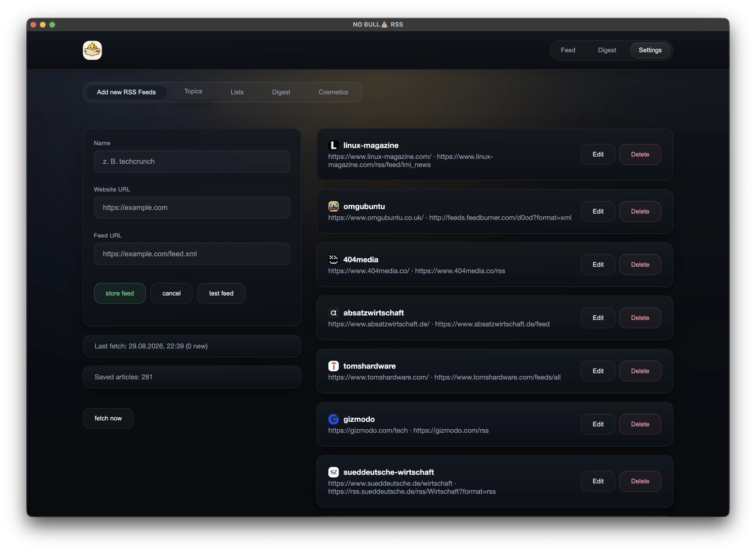Edit the sueddeutsche-wirtschaft feed

coord(598,481)
